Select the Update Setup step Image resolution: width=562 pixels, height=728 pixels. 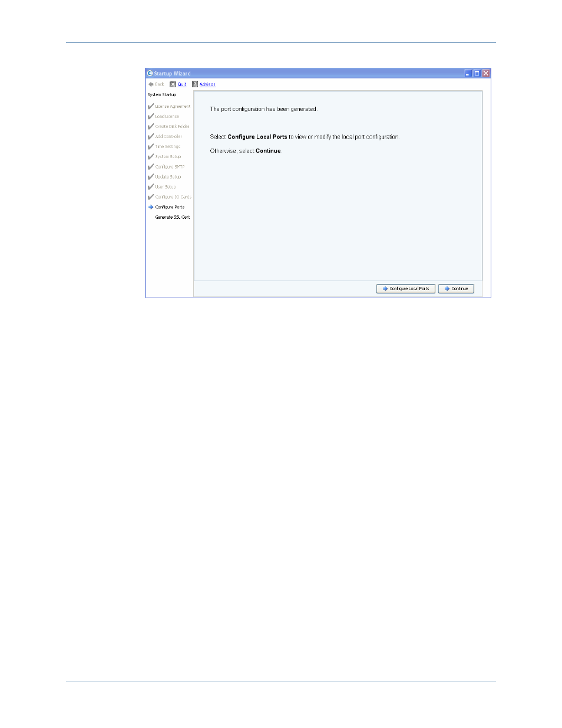coord(168,177)
